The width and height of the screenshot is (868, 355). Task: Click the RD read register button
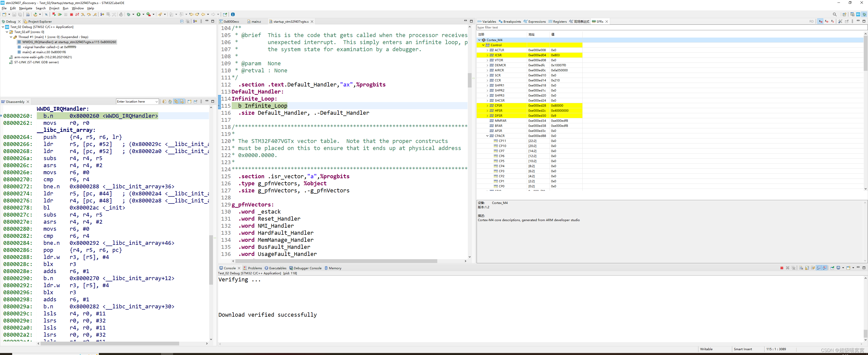coord(812,21)
